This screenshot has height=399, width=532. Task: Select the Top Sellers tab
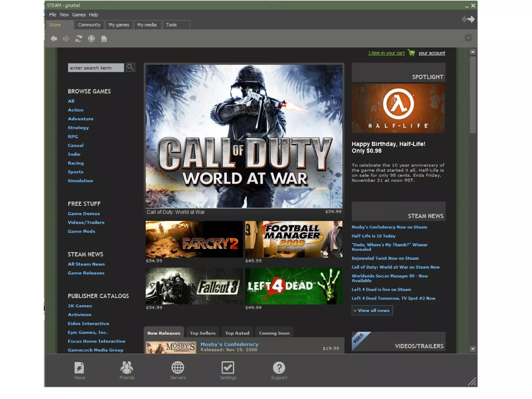[203, 333]
